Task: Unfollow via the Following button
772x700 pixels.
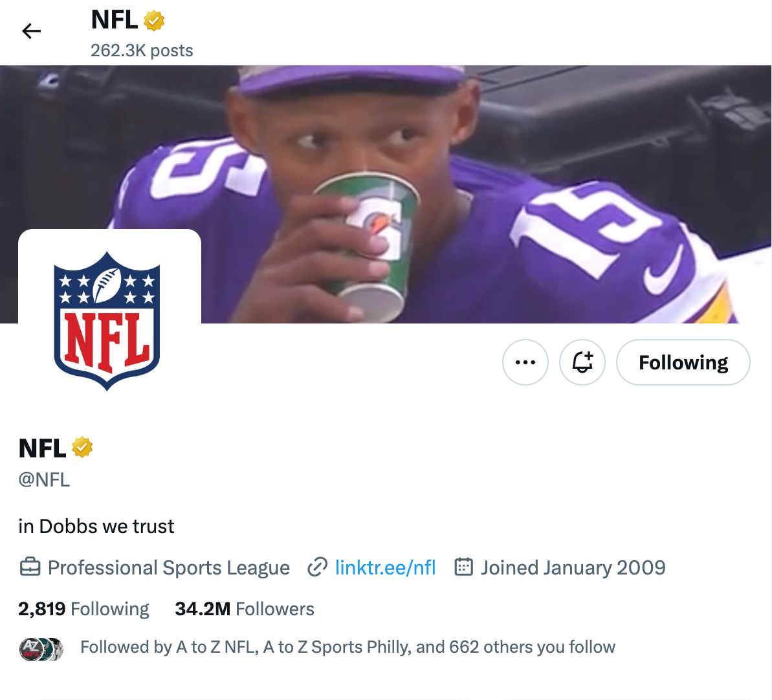Action: click(x=683, y=362)
